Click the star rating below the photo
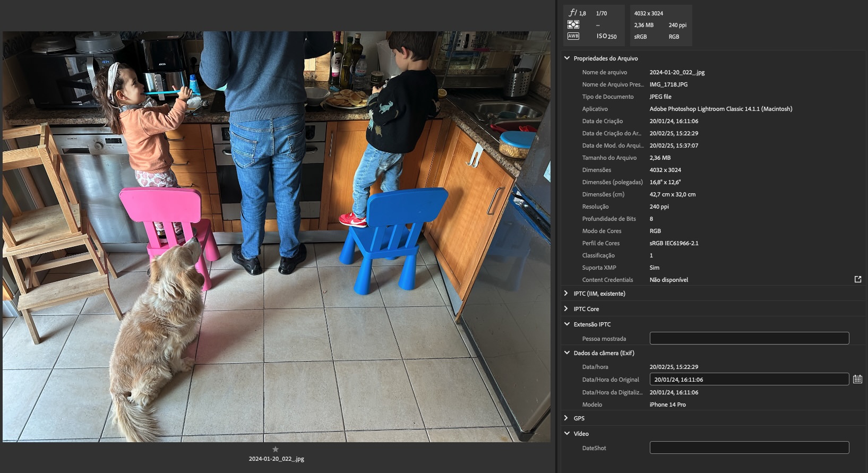868x473 pixels. (x=276, y=449)
